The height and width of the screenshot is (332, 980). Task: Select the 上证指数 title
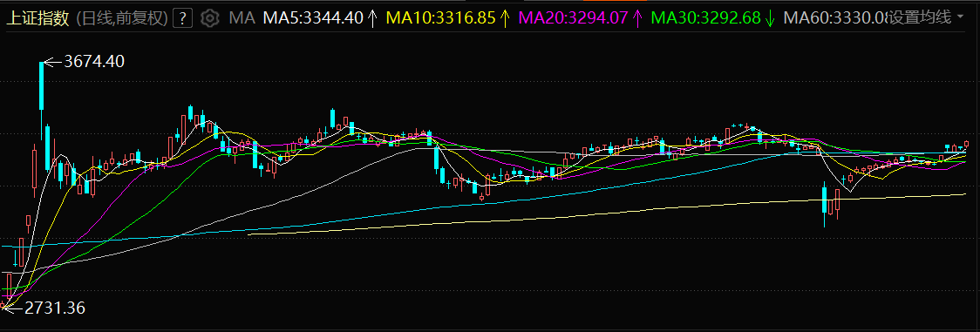pos(37,18)
